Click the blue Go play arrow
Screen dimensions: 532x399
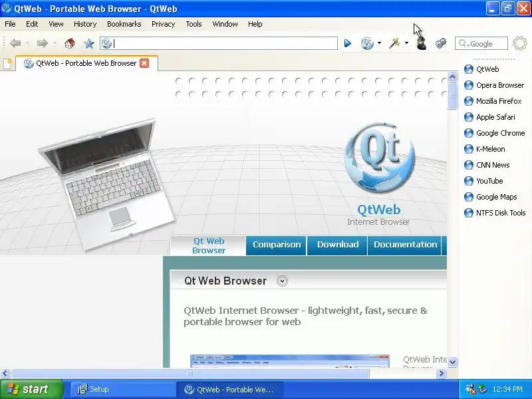point(347,43)
